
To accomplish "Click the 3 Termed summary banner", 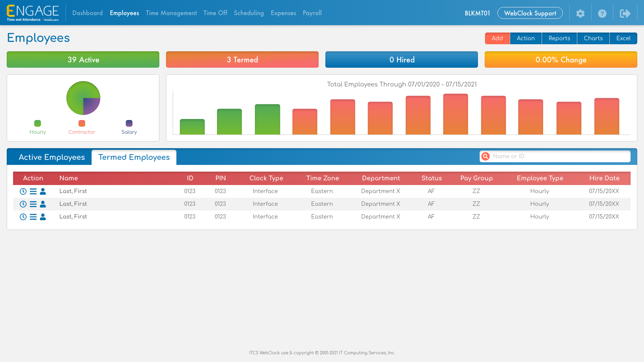I will pos(242,60).
